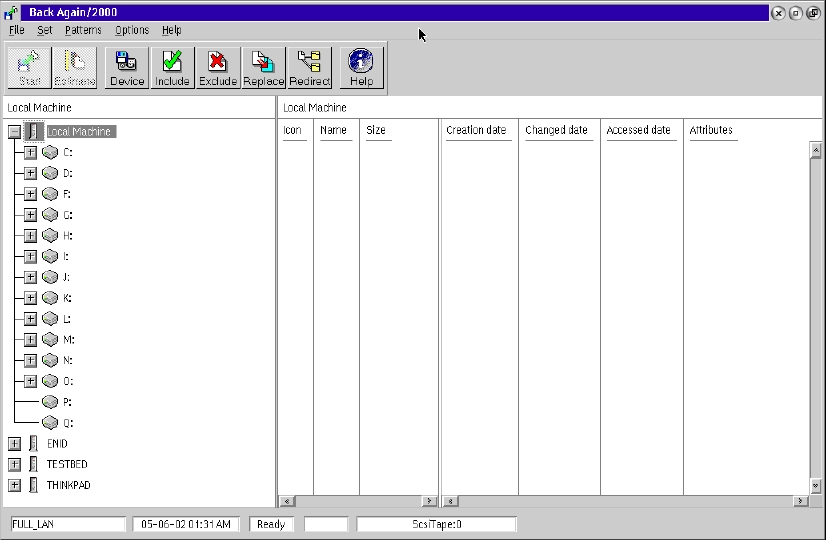Image resolution: width=826 pixels, height=540 pixels.
Task: Select the P: drive icon
Action: pos(50,402)
